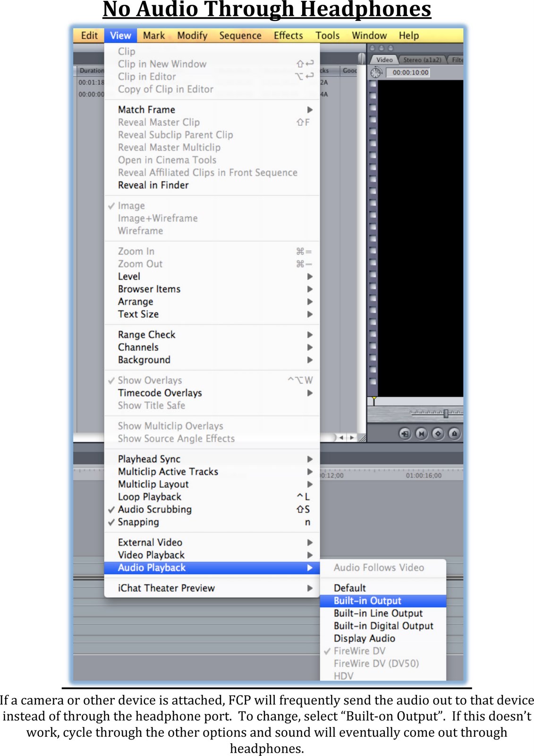Screen dimensions: 534x756
Task: Expand the Arrange submenu
Action: pyautogui.click(x=212, y=301)
